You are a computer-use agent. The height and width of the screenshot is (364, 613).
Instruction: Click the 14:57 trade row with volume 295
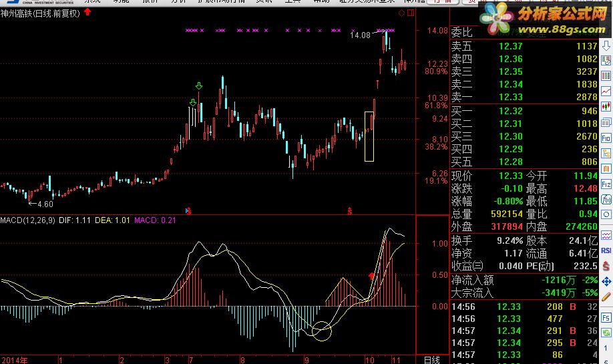(x=524, y=343)
